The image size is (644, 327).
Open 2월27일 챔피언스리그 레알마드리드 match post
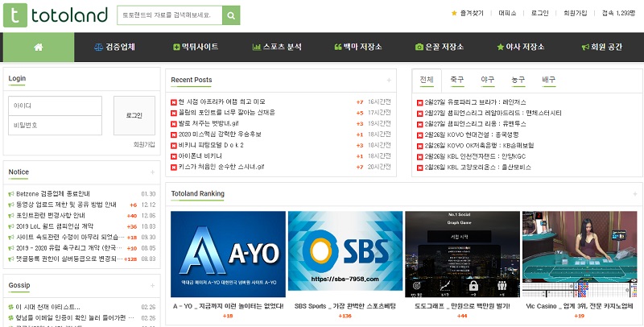(493, 113)
